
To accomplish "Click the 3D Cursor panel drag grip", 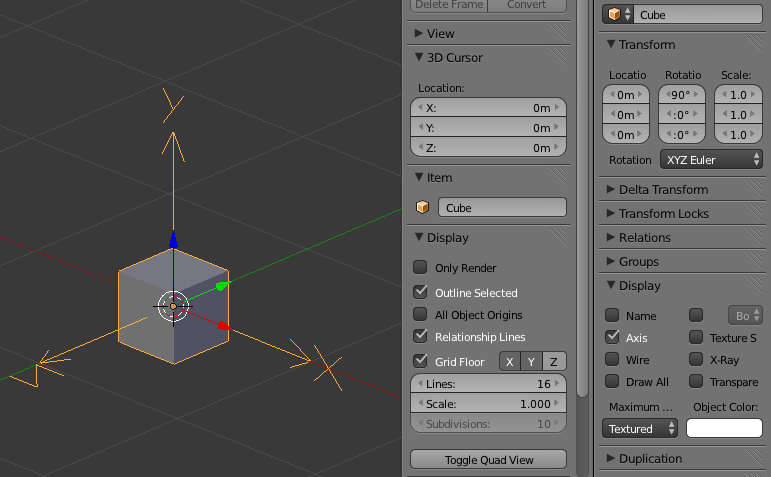I will click(556, 58).
